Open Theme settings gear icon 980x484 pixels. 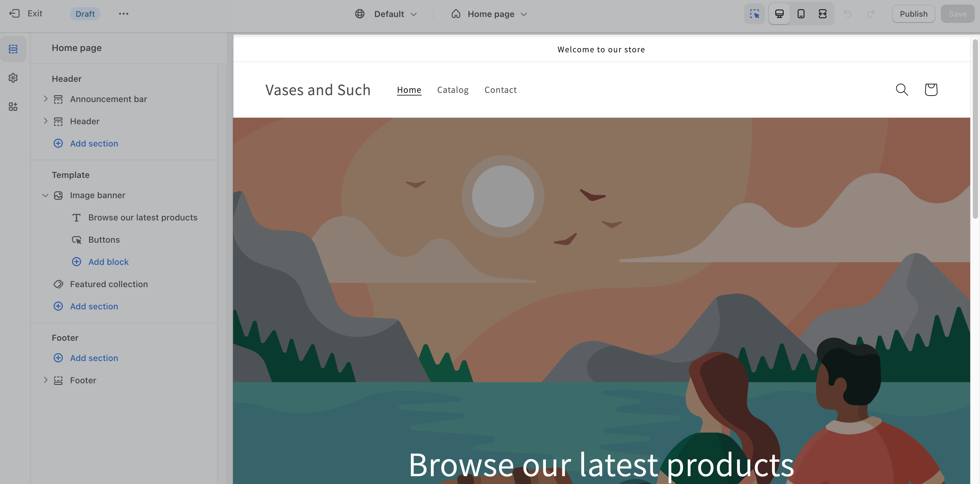pyautogui.click(x=13, y=78)
